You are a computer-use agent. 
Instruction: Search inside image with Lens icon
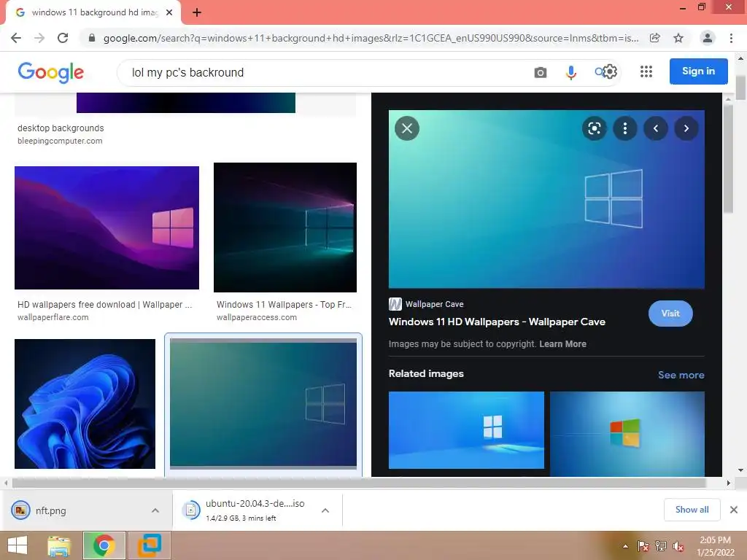point(594,128)
